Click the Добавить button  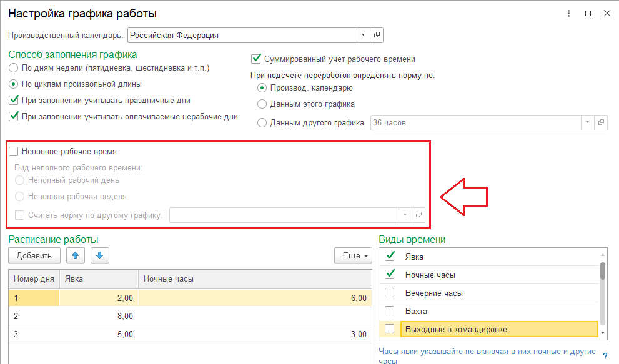34,255
